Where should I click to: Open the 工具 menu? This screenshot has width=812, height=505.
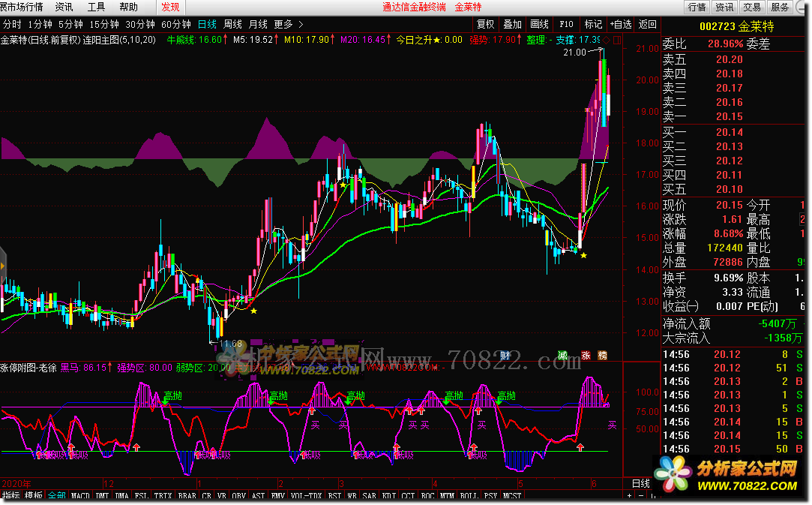coord(96,7)
